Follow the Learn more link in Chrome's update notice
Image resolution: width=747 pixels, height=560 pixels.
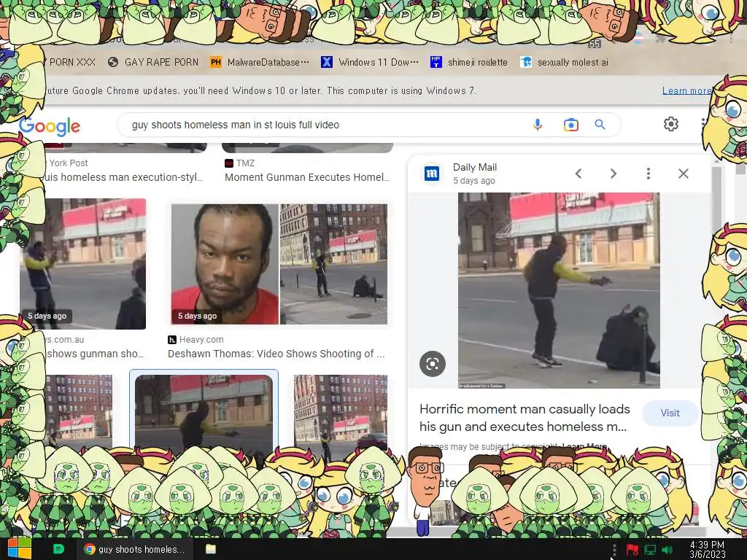point(686,90)
